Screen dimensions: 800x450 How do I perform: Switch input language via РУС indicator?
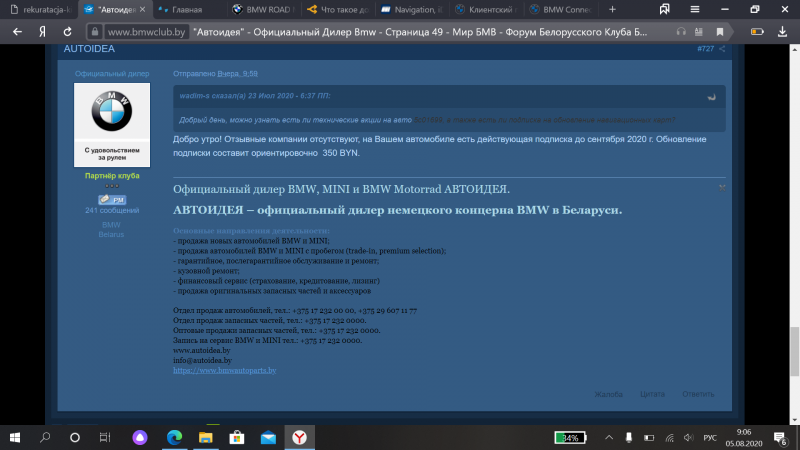[x=710, y=437]
